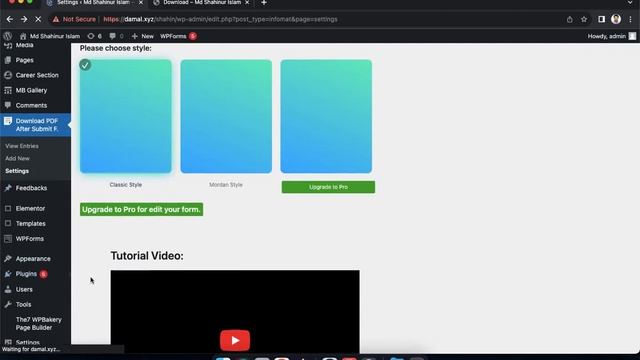640x360 pixels.
Task: Select the Morden Style thumbnail
Action: click(x=226, y=116)
